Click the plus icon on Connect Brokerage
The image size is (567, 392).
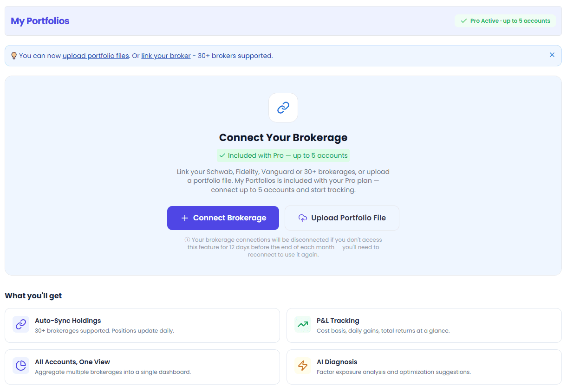pos(184,218)
